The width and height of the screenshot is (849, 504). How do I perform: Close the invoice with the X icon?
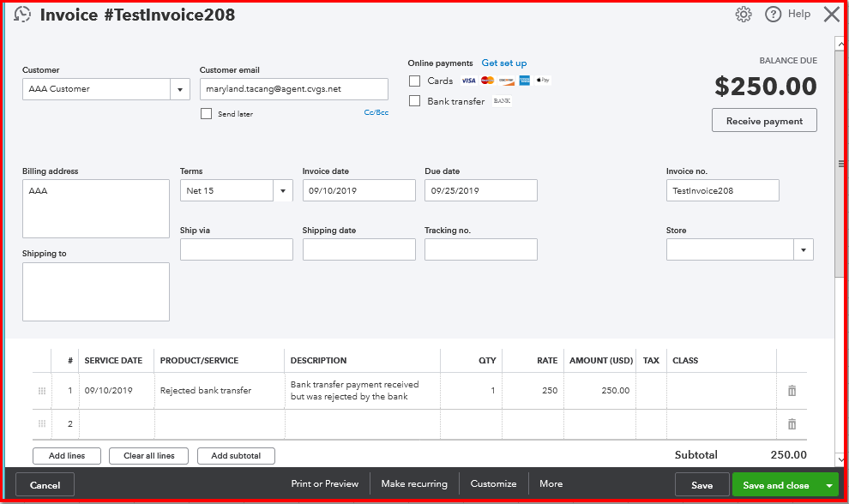pos(832,14)
